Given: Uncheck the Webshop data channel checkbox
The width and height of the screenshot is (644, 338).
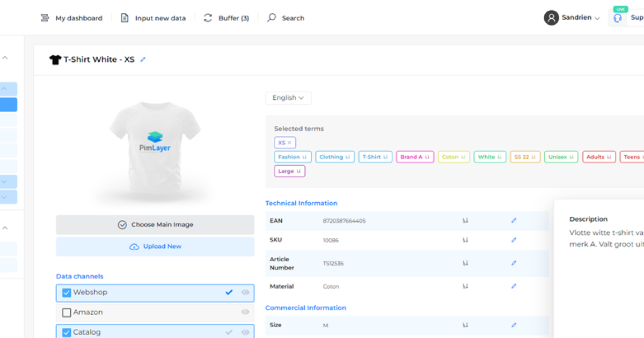Looking at the screenshot, I should (x=67, y=292).
